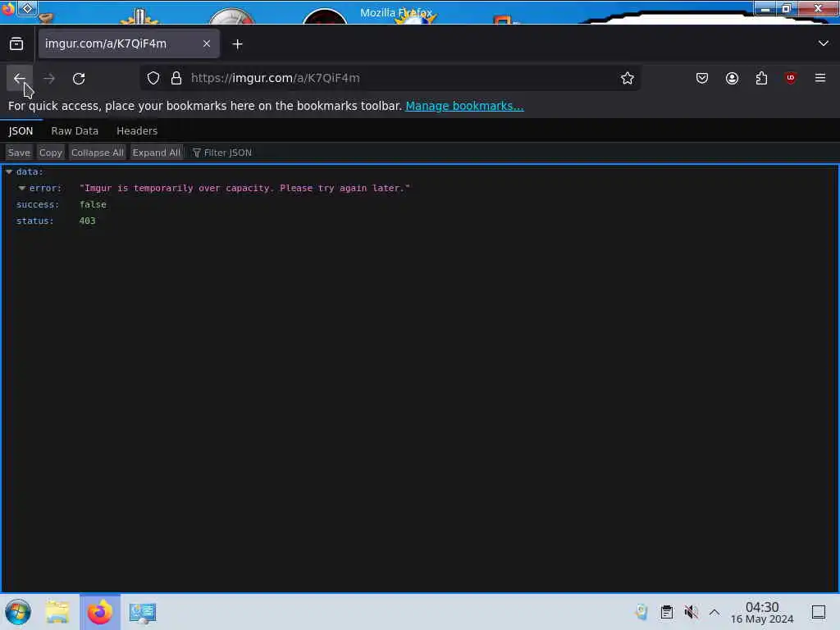Expand the list-all-tabs chevron

[824, 43]
